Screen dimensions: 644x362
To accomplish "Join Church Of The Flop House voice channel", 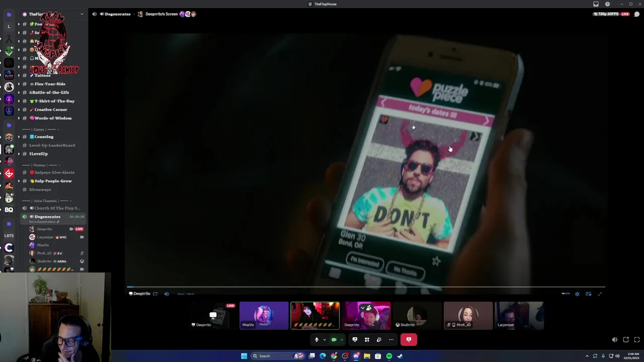I will (52, 208).
